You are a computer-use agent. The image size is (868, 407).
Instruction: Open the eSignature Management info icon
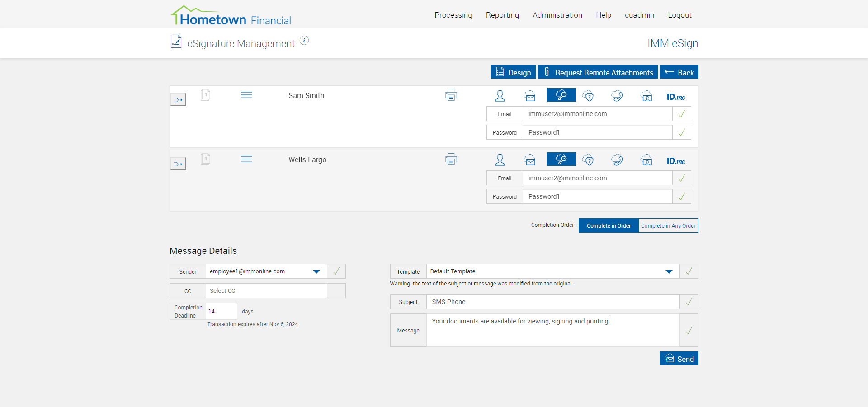pos(304,41)
